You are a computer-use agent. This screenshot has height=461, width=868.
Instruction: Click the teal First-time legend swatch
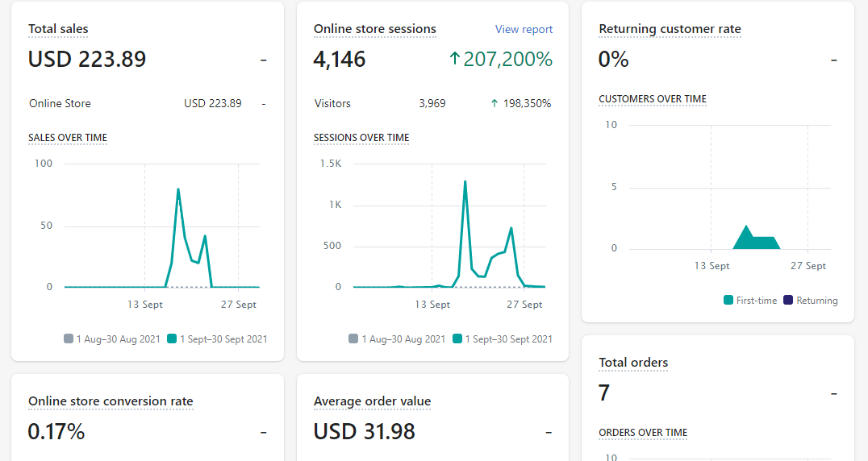pyautogui.click(x=728, y=300)
